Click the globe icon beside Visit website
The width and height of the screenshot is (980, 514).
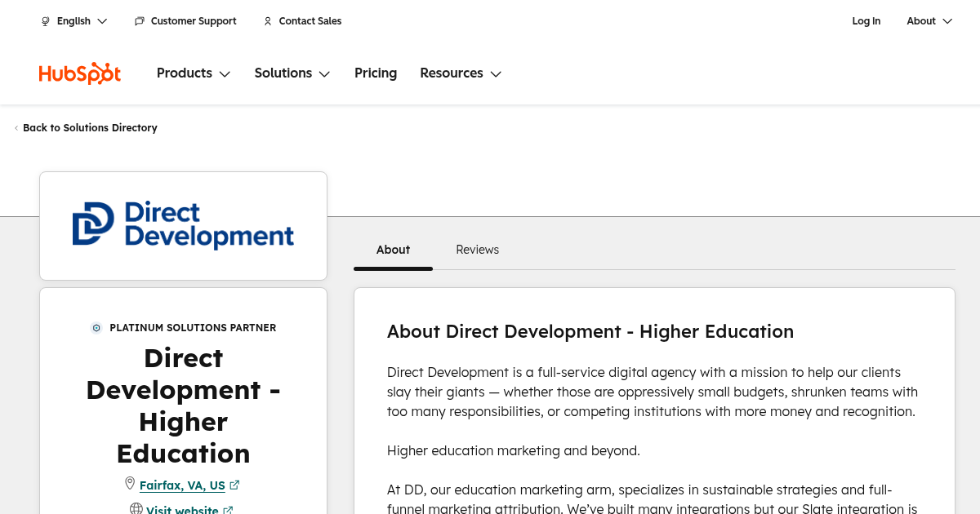pyautogui.click(x=136, y=509)
